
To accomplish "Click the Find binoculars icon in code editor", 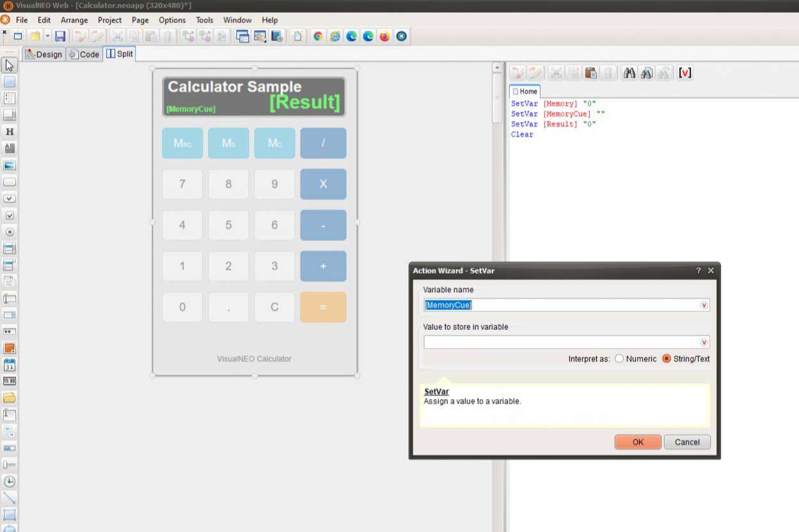I will click(629, 73).
